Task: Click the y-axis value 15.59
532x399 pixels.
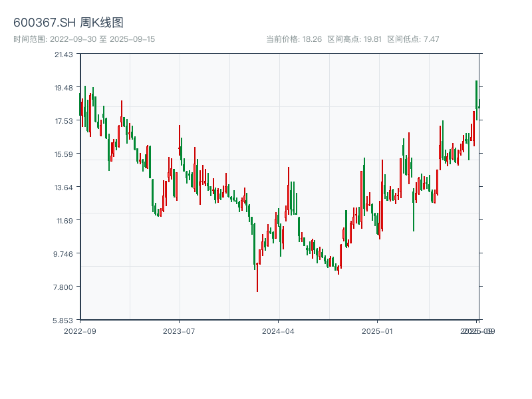Action: click(64, 154)
